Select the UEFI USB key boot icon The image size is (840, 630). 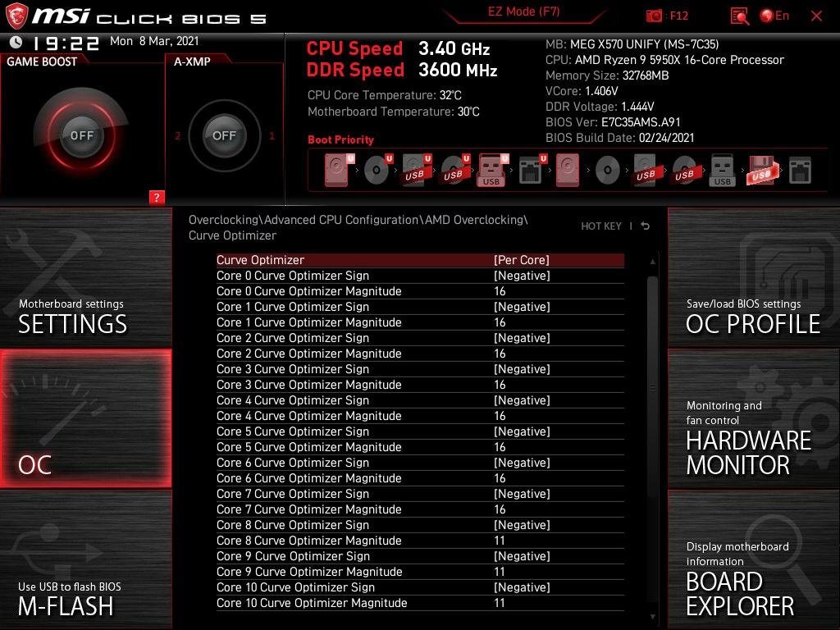[x=492, y=170]
